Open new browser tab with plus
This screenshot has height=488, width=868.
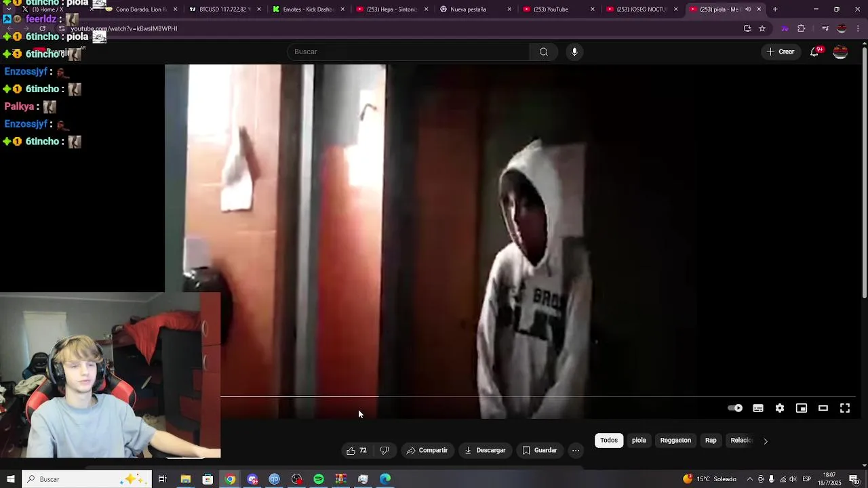coord(775,9)
